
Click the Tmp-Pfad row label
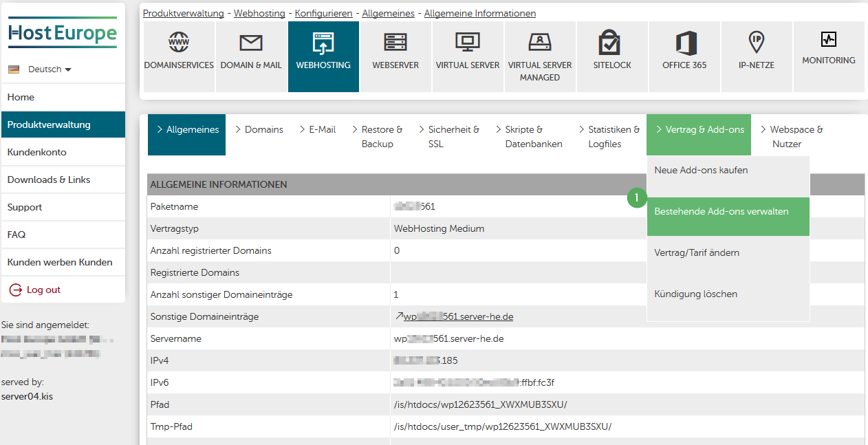(171, 427)
